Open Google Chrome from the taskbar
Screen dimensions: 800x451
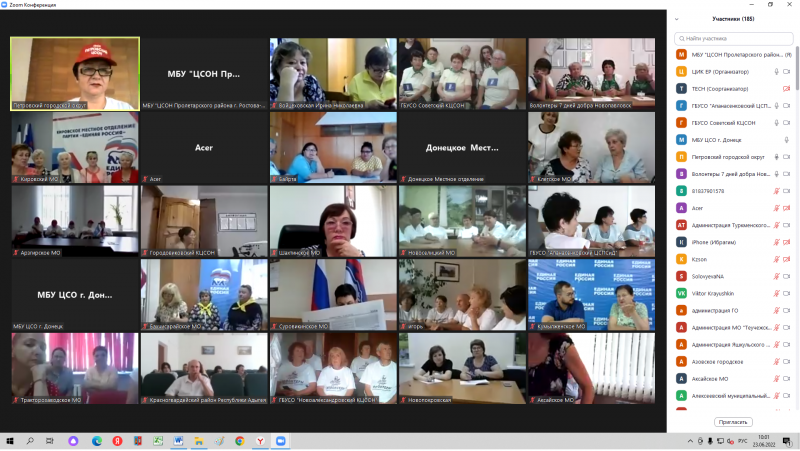(239, 440)
